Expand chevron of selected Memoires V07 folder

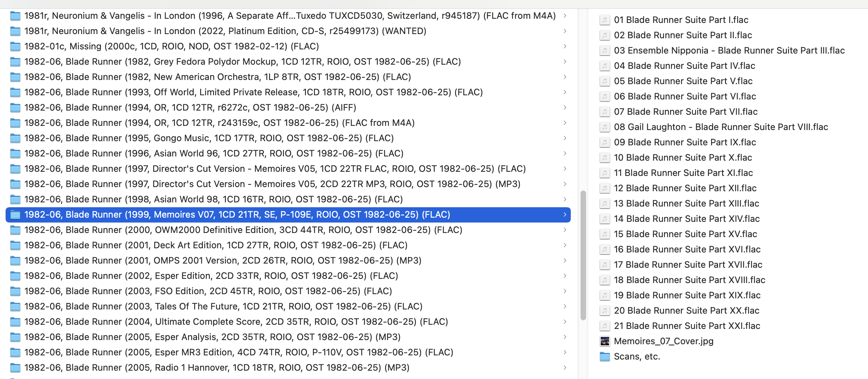coord(565,215)
